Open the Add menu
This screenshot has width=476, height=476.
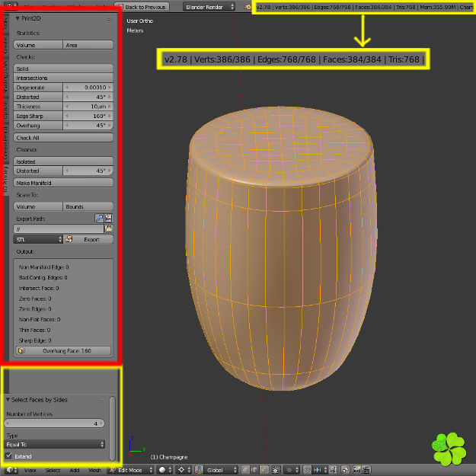coord(75,470)
